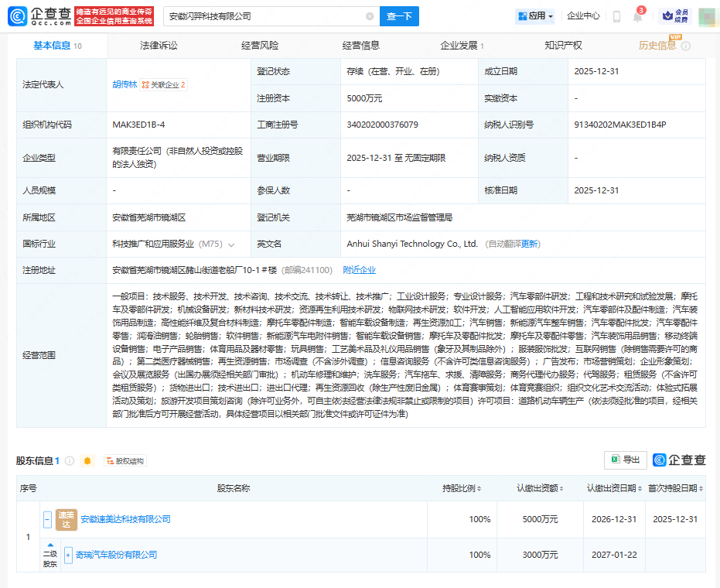The image size is (720, 588).
Task: Open the export to Excel option
Action: pyautogui.click(x=625, y=460)
